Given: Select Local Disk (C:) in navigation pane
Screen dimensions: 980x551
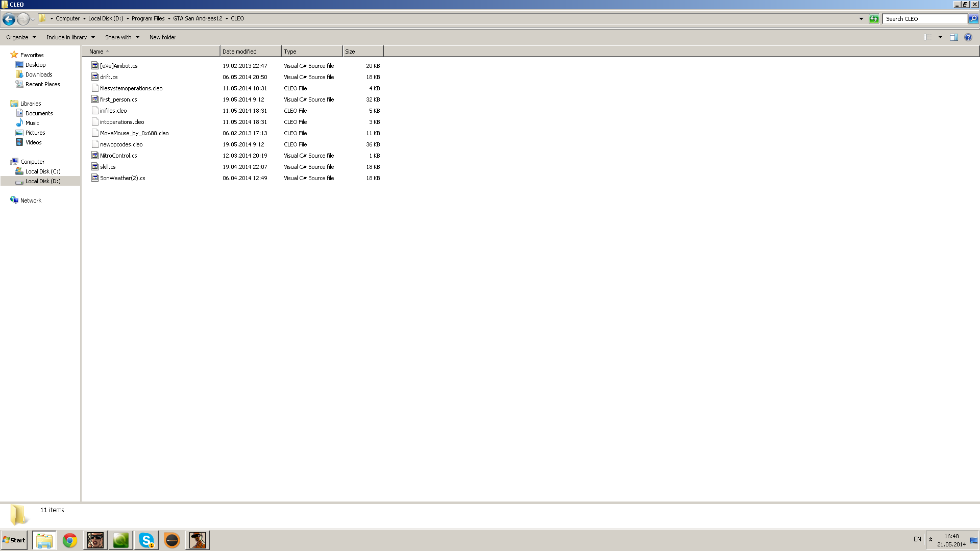Looking at the screenshot, I should pos(43,171).
